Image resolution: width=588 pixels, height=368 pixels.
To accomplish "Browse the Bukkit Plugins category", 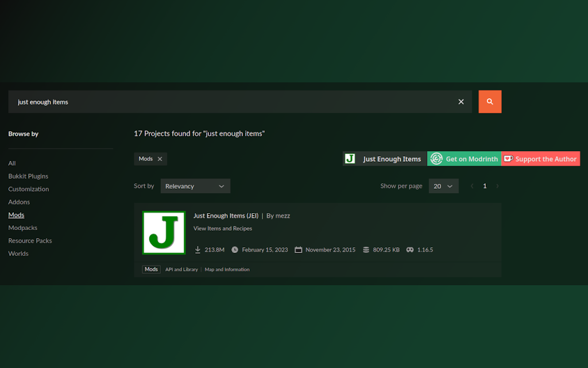I will [28, 176].
